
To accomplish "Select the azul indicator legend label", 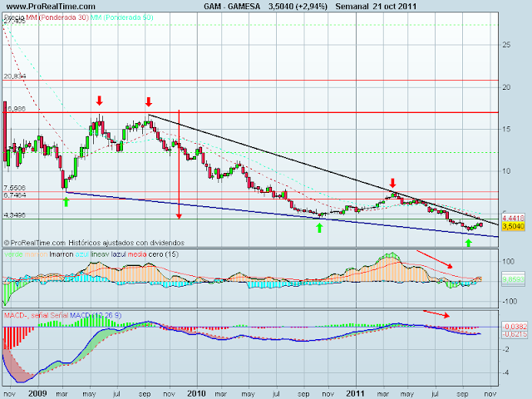I will (82, 254).
